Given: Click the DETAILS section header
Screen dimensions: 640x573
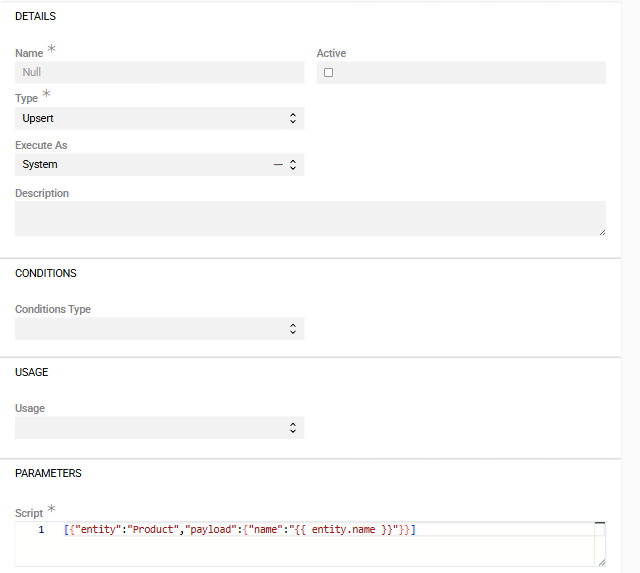Looking at the screenshot, I should pos(36,17).
